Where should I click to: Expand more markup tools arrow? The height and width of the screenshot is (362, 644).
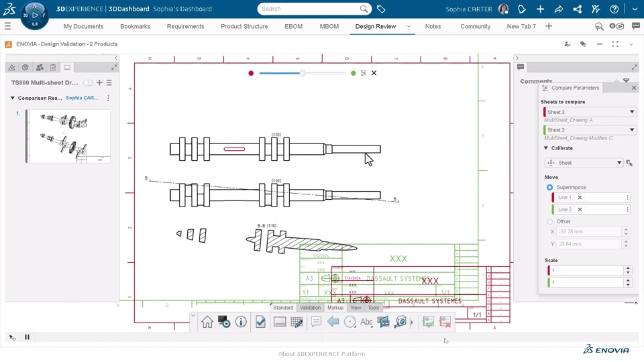412,322
